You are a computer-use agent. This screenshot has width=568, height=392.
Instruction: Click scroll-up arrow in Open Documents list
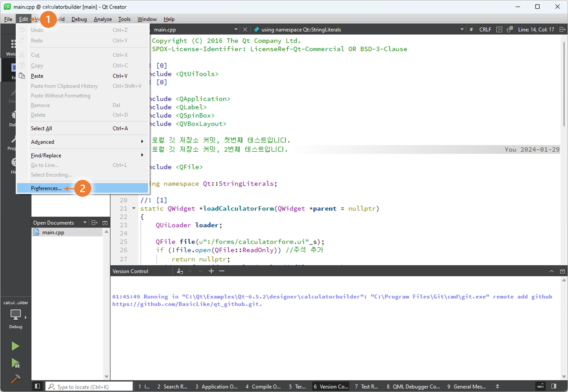click(106, 231)
